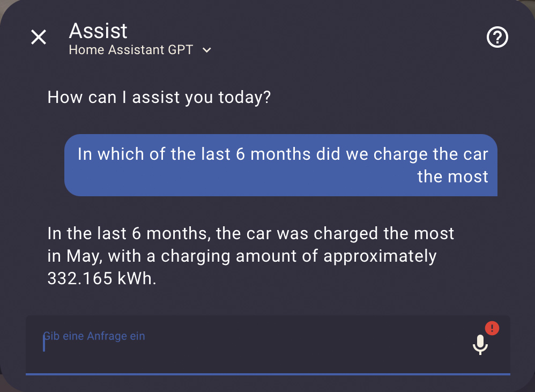Click the '332.165 kWh' value in reply
The image size is (535, 392).
[102, 278]
